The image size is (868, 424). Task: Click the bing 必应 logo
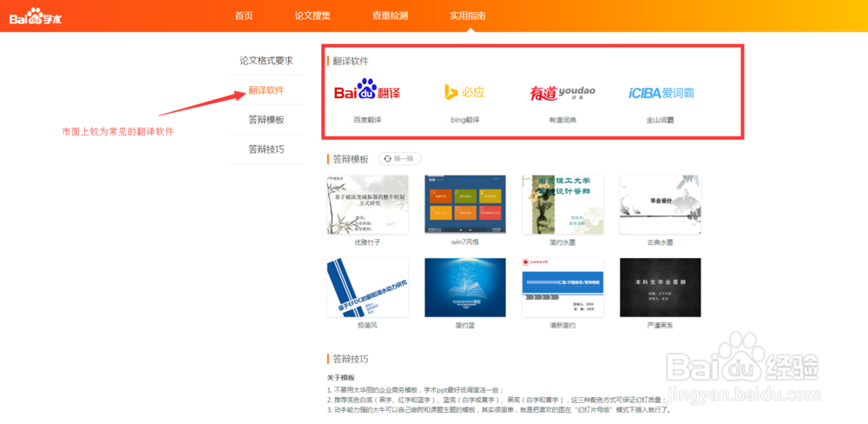[464, 92]
